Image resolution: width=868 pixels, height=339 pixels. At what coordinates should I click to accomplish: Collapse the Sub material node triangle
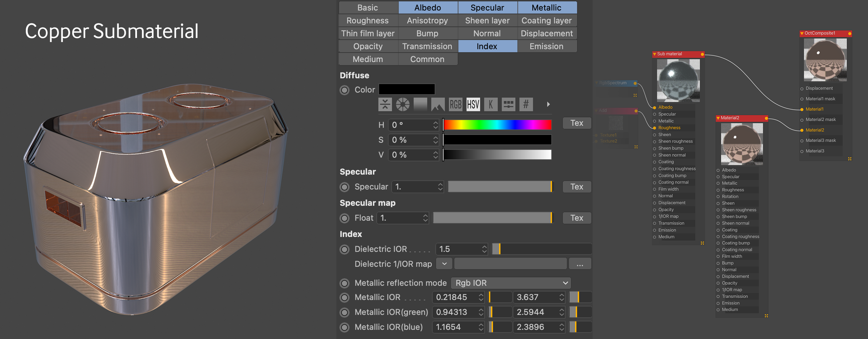[x=654, y=54]
